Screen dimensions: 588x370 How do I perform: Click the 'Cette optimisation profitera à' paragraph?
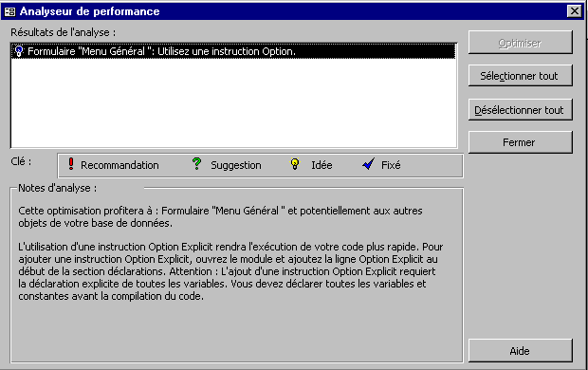point(220,217)
